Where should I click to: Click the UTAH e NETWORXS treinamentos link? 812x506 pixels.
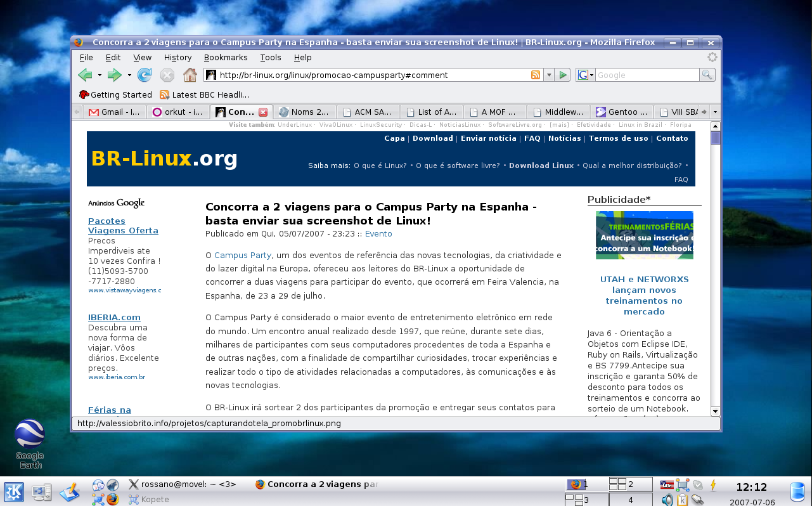[644, 295]
